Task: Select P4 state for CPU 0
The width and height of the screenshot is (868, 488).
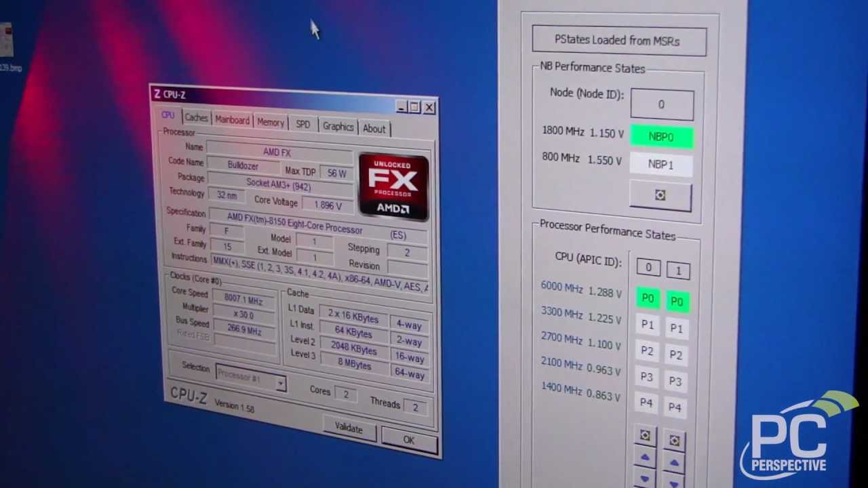Action: (646, 403)
